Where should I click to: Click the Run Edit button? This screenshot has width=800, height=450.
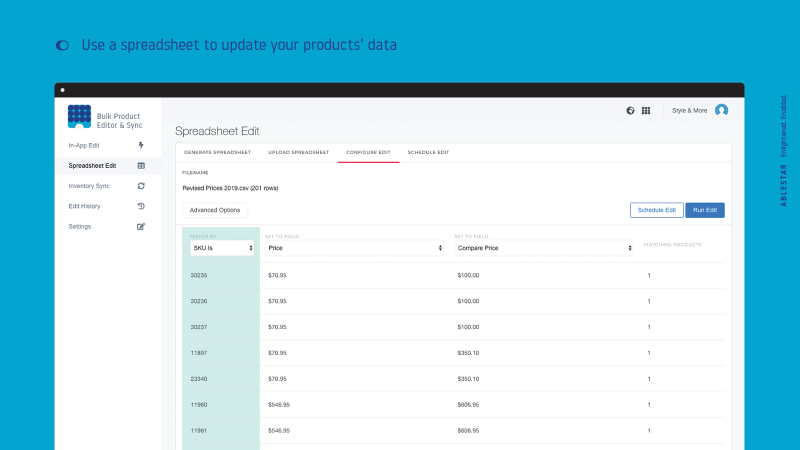(705, 210)
